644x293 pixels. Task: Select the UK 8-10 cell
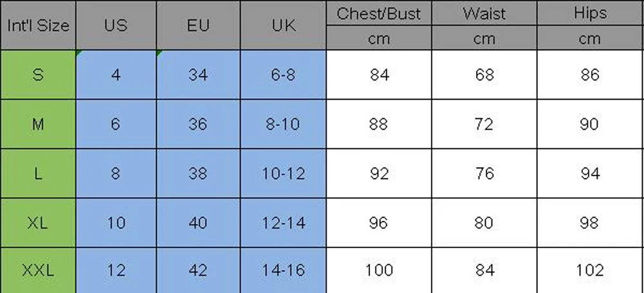click(x=283, y=124)
